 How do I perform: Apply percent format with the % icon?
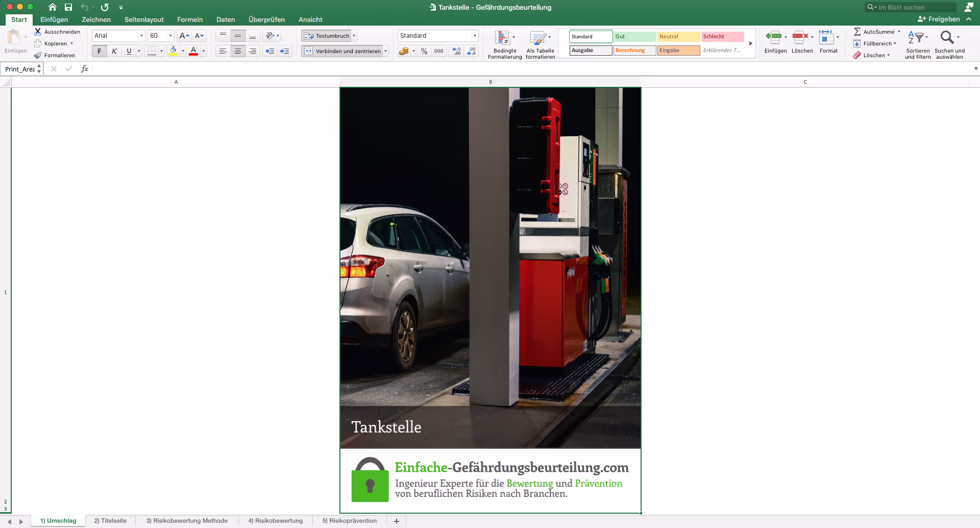coord(424,51)
